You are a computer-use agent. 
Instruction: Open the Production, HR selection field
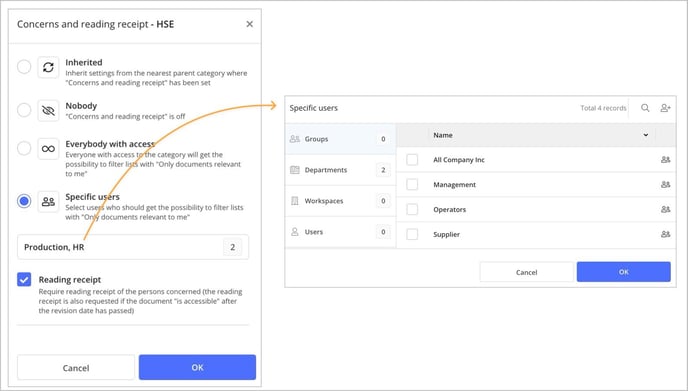coord(133,247)
